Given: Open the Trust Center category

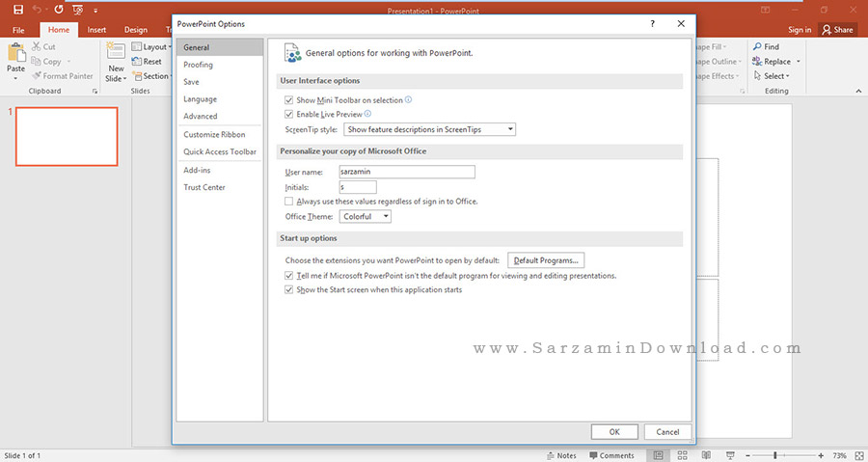Looking at the screenshot, I should [x=219, y=187].
